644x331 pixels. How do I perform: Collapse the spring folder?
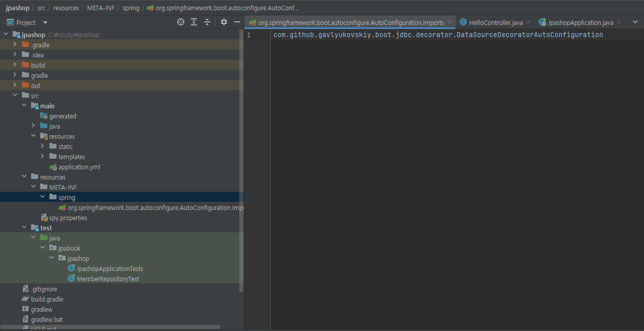click(x=43, y=197)
